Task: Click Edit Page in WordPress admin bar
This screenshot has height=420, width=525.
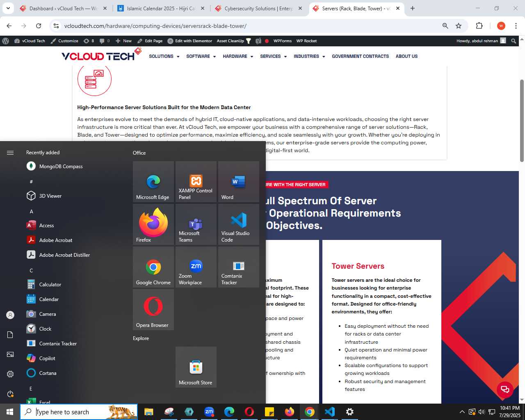Action: (x=150, y=41)
